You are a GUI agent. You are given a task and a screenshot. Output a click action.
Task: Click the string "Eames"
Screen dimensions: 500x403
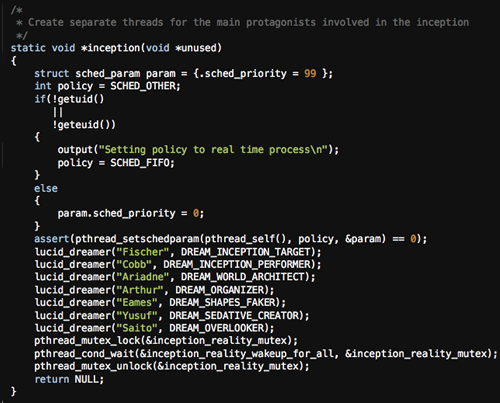click(x=137, y=303)
